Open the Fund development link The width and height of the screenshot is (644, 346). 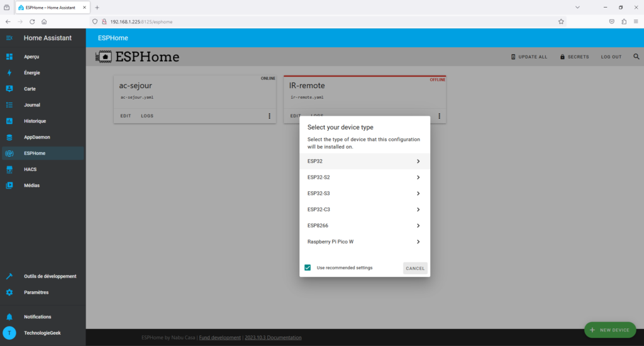click(219, 337)
